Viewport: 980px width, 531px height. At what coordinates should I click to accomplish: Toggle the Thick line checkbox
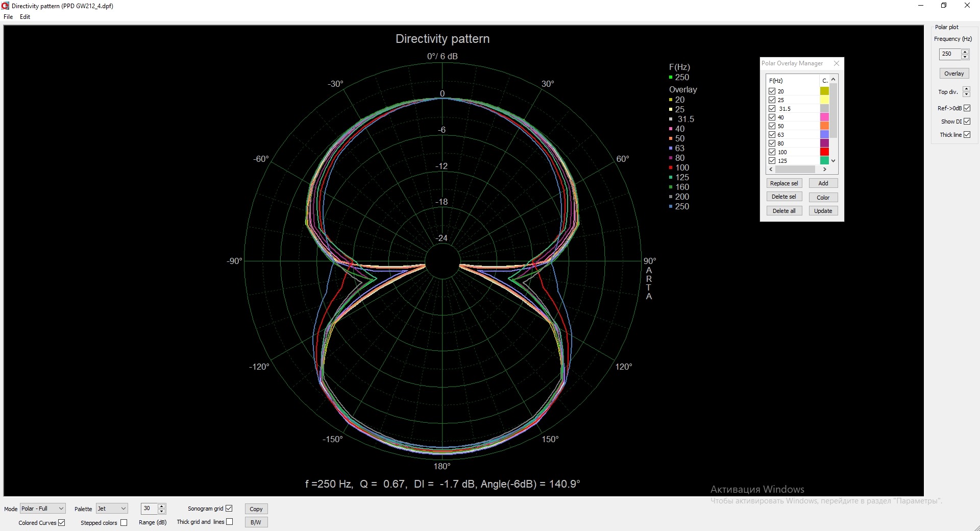(x=967, y=135)
